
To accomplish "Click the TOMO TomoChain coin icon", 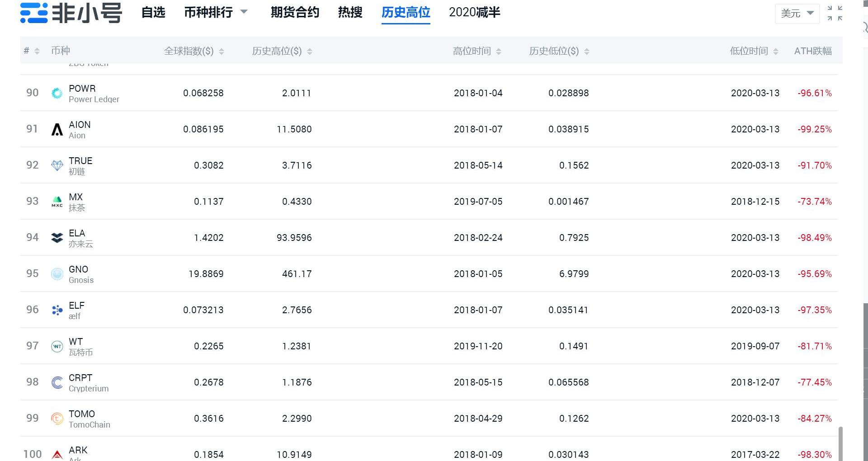I will pos(57,419).
